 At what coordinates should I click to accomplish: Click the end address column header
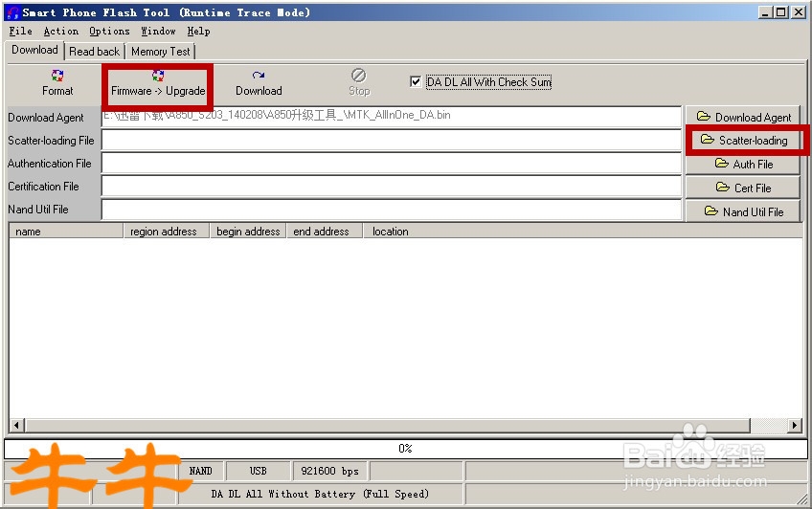(325, 232)
